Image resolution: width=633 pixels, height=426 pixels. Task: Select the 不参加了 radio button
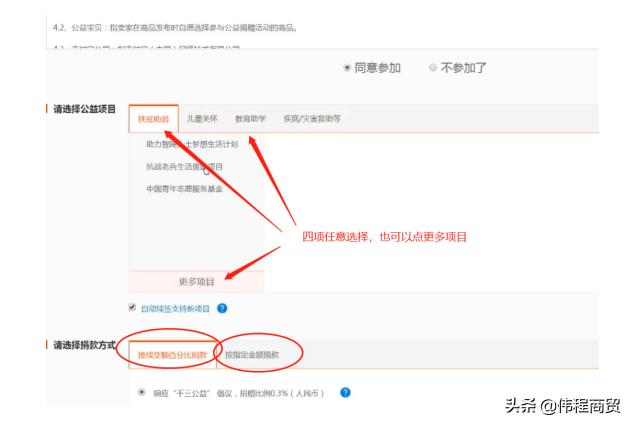pyautogui.click(x=433, y=67)
